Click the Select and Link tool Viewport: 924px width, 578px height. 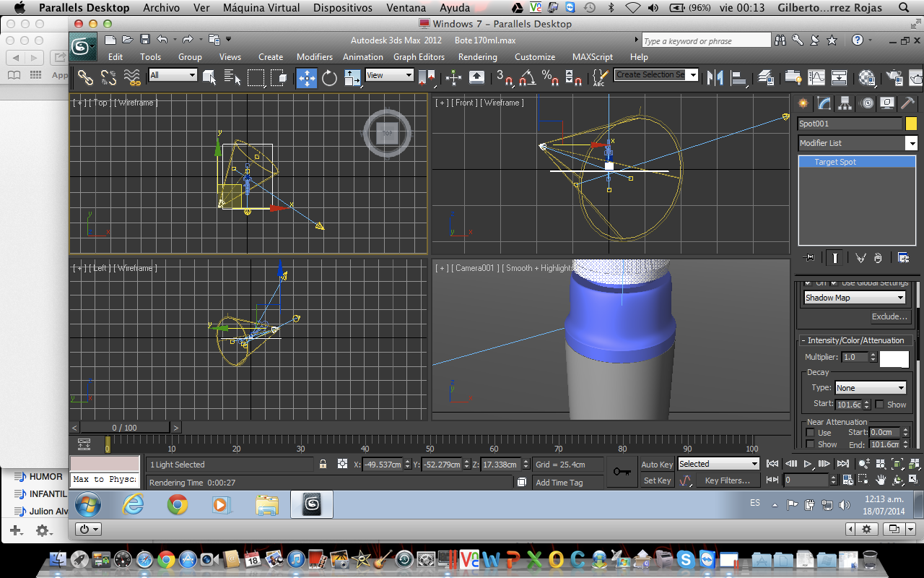[85, 77]
